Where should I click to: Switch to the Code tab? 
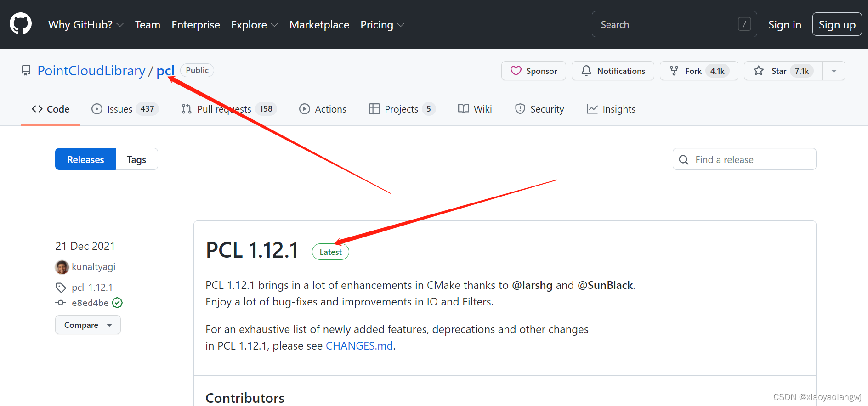coord(51,109)
